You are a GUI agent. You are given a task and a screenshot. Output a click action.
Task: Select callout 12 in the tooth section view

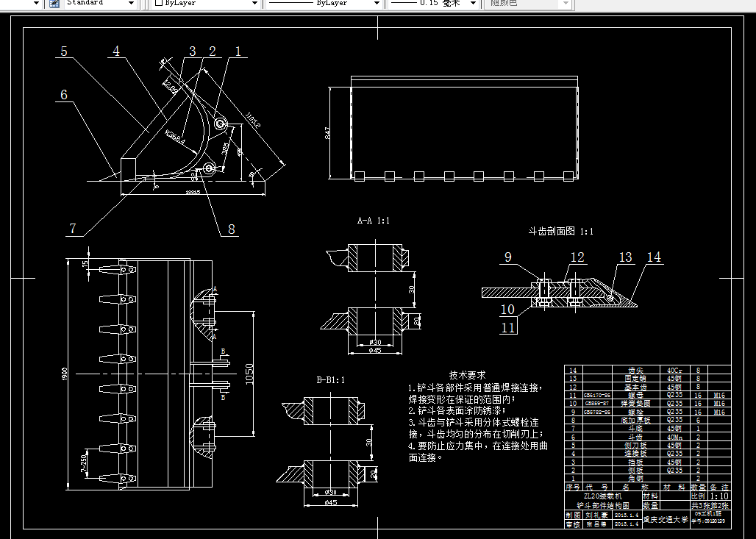pyautogui.click(x=577, y=257)
